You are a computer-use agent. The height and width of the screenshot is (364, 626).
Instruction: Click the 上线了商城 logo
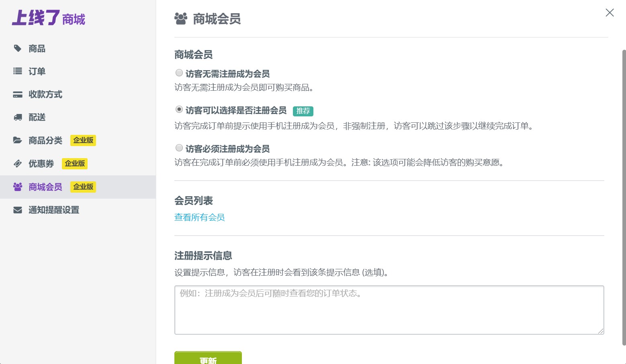tap(48, 18)
